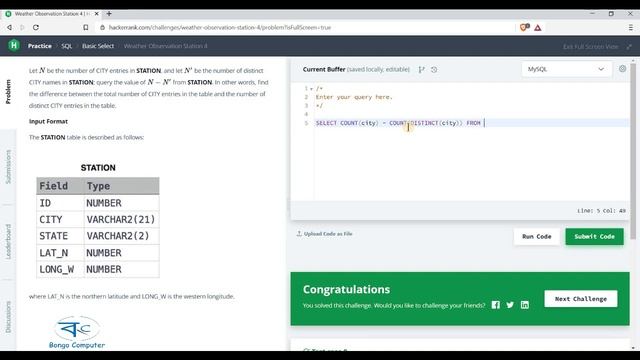Click the Run Code button
Screen dimensions: 640x360
(x=536, y=236)
